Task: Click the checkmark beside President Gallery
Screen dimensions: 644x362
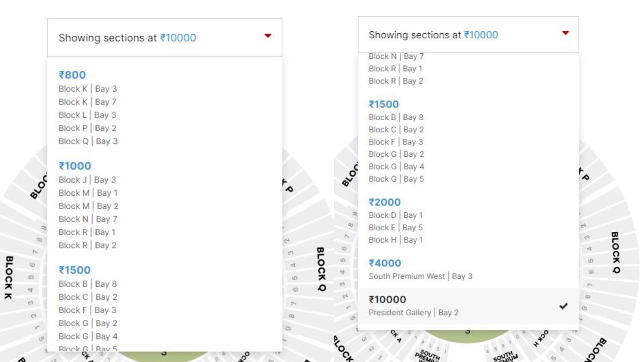Action: [x=563, y=306]
